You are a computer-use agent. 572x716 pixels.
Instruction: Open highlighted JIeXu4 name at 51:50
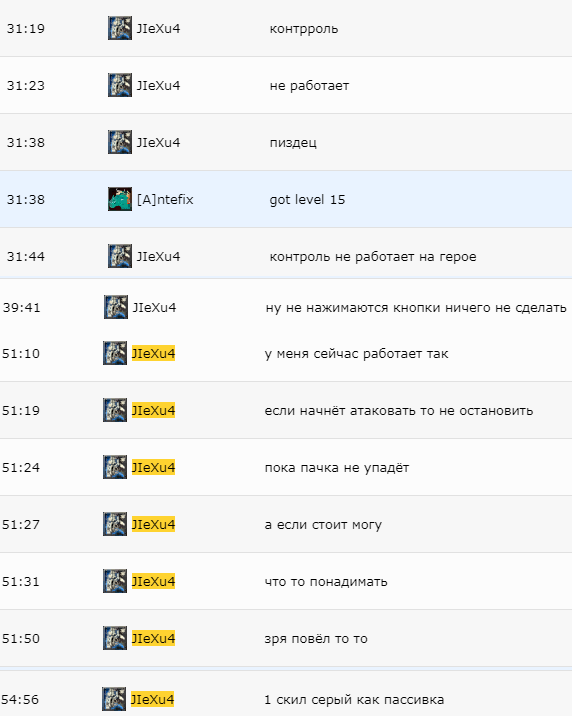point(153,638)
